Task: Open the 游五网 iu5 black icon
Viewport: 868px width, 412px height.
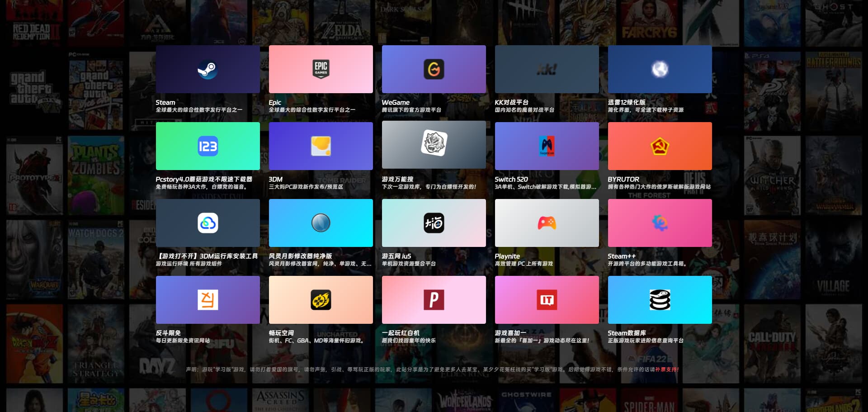Action: (x=434, y=223)
